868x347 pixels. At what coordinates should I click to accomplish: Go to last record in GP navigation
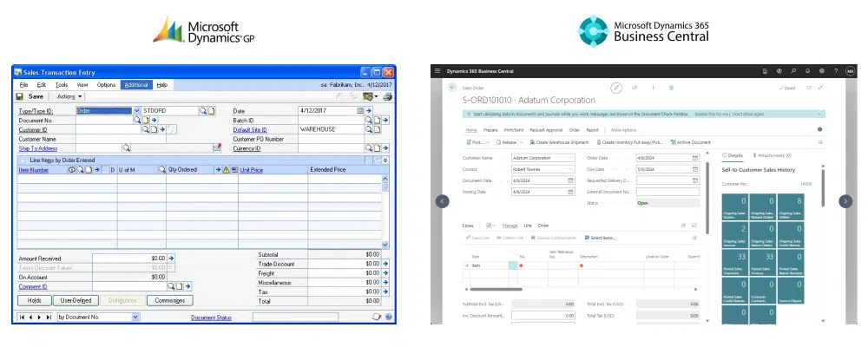point(49,318)
